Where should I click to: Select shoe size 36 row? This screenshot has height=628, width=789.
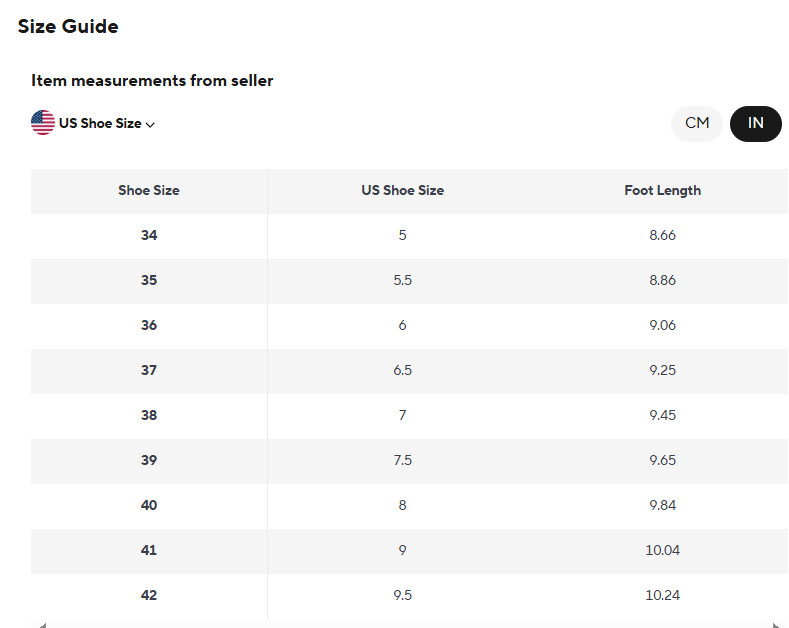(149, 325)
